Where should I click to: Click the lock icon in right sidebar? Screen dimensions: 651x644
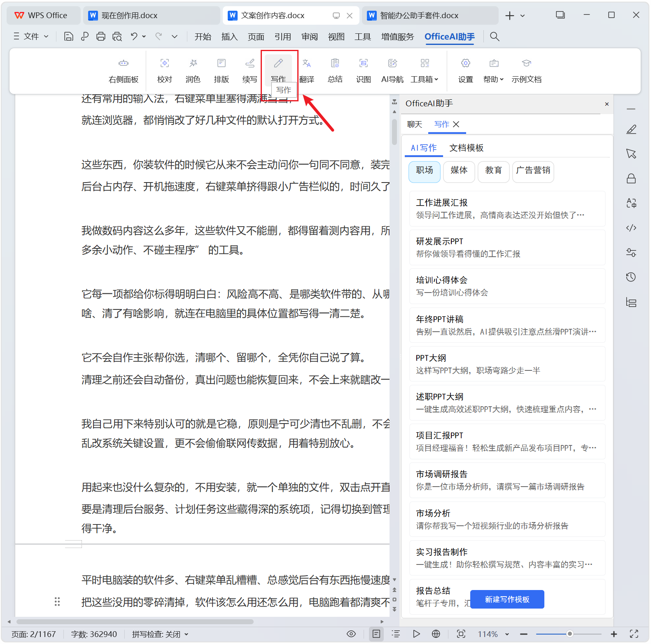[631, 178]
